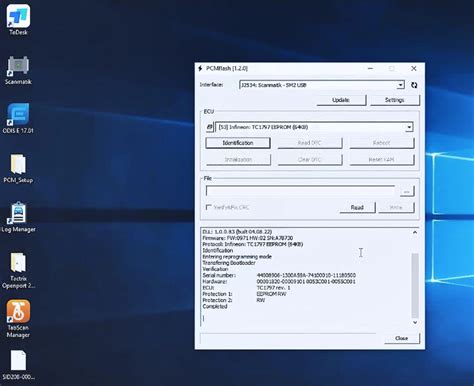Launch the TabScan Manager icon

18,319
